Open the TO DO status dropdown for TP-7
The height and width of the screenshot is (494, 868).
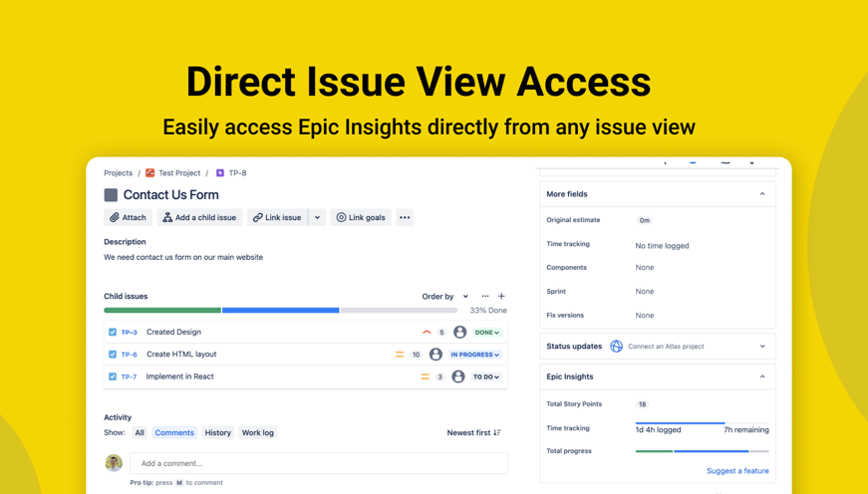pos(486,376)
